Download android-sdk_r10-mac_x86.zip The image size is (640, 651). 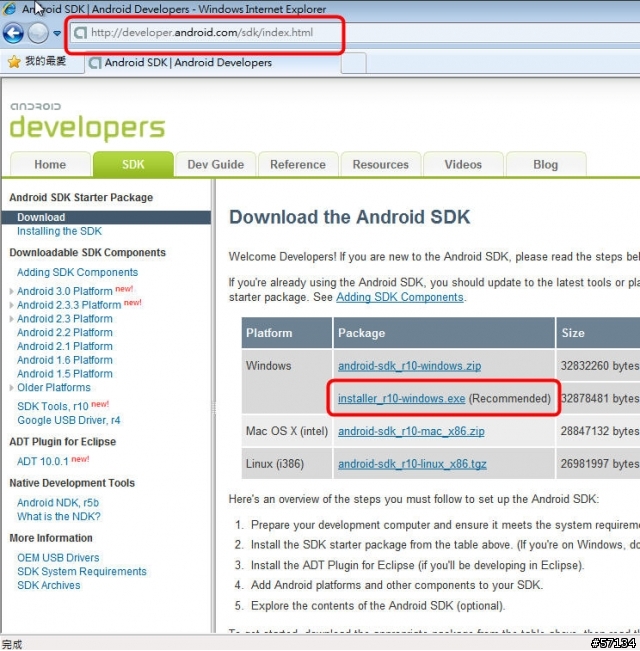point(411,431)
